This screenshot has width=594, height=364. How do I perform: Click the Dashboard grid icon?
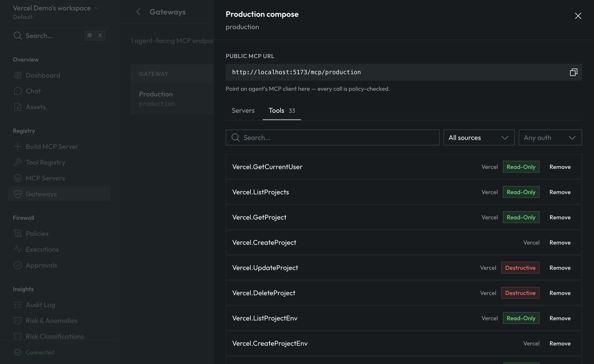point(18,75)
